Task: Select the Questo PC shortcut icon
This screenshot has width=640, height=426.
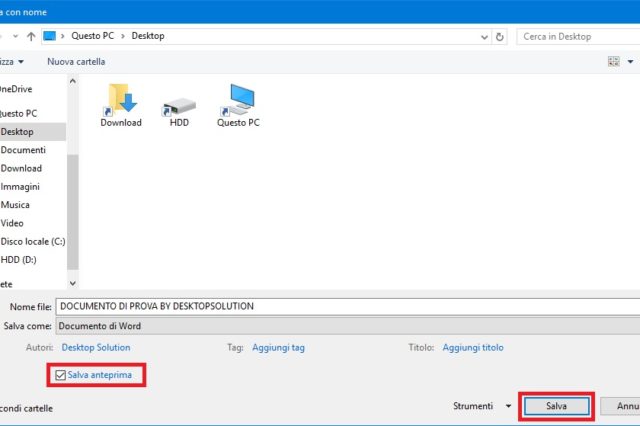Action: pos(238,105)
